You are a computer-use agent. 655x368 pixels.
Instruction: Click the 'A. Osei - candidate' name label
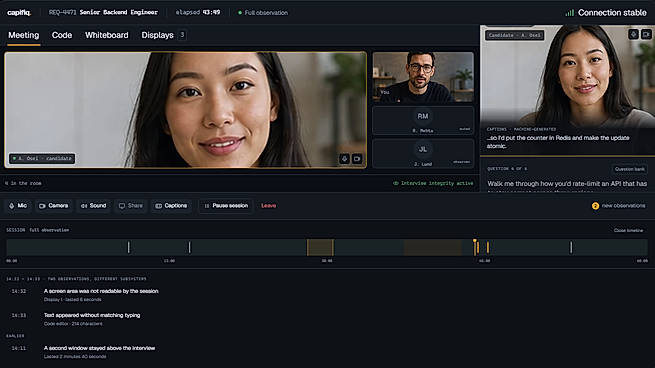pos(42,159)
